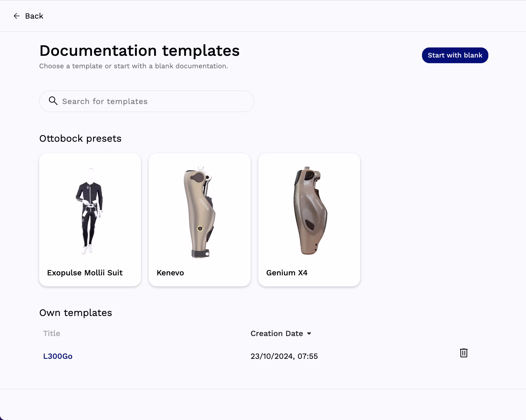Click the Title column header
Viewport: 526px width, 420px height.
click(52, 334)
